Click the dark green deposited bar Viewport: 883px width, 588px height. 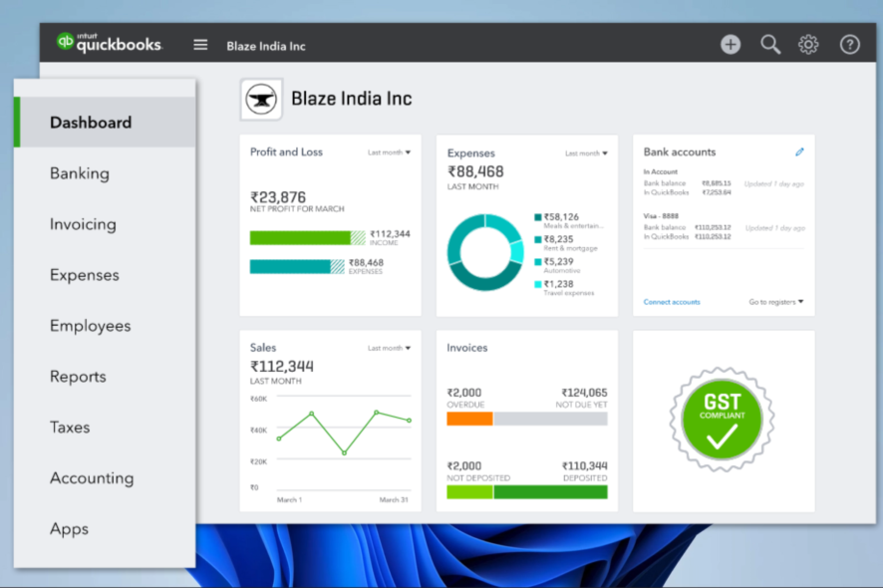[551, 492]
